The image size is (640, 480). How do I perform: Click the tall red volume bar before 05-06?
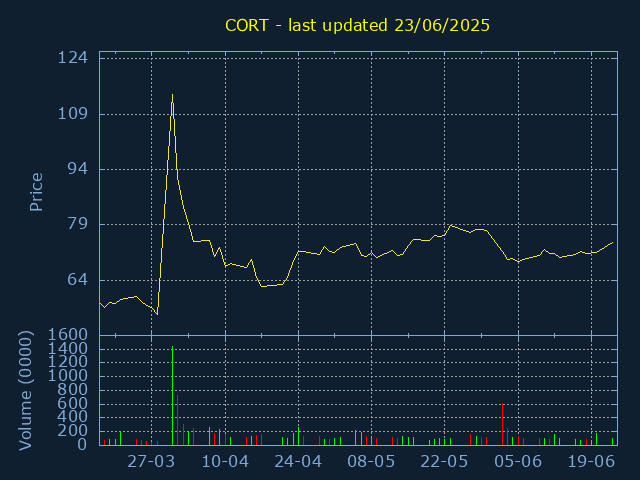[x=502, y=424]
